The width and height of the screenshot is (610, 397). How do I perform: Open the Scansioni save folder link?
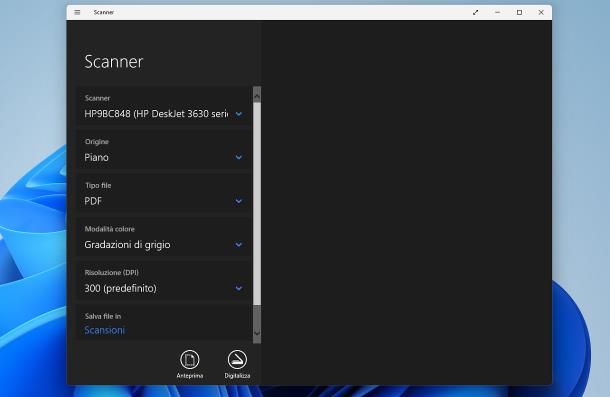pos(104,330)
